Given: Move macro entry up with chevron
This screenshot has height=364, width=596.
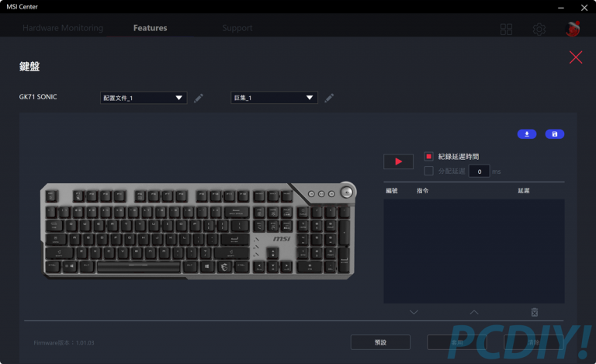Looking at the screenshot, I should pos(474,312).
